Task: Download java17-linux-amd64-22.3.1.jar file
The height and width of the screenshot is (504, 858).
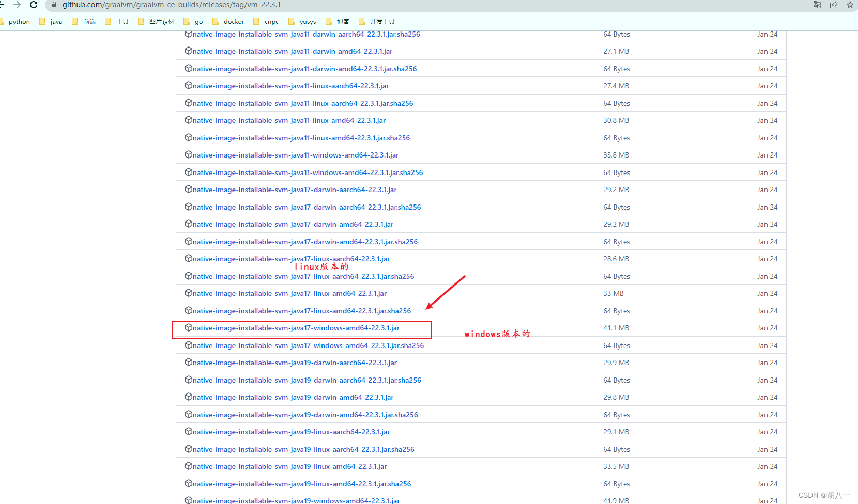Action: pyautogui.click(x=289, y=293)
